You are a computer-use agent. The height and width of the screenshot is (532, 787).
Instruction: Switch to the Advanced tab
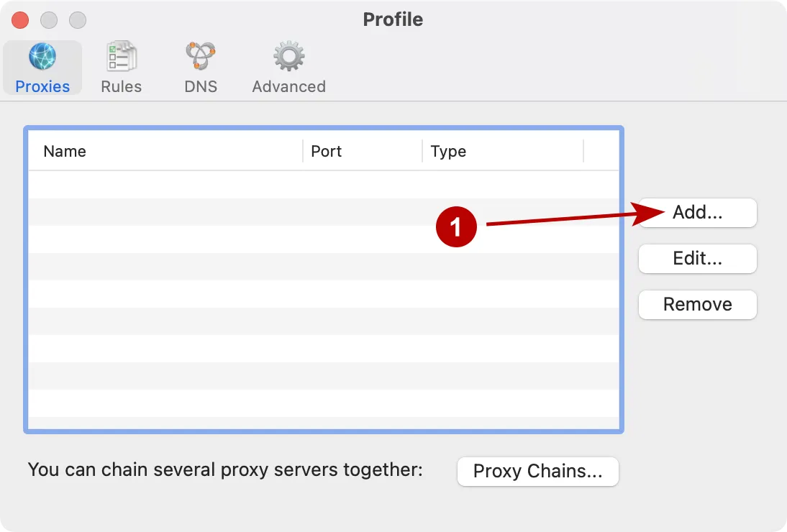point(288,68)
